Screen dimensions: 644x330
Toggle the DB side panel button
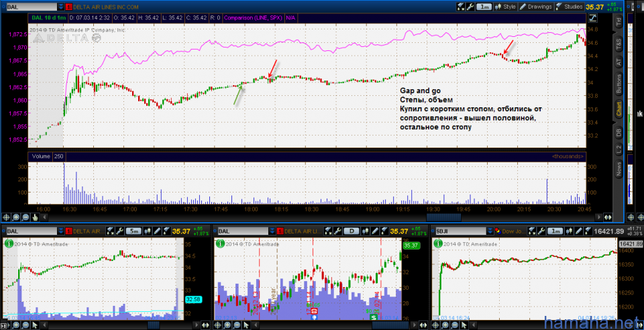pyautogui.click(x=619, y=132)
